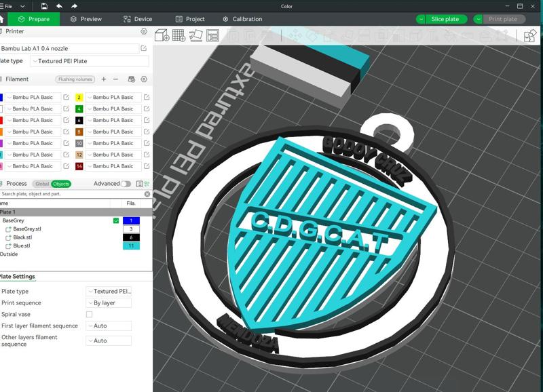This screenshot has width=543, height=392.
Task: Click the Slice plate button
Action: tap(445, 19)
